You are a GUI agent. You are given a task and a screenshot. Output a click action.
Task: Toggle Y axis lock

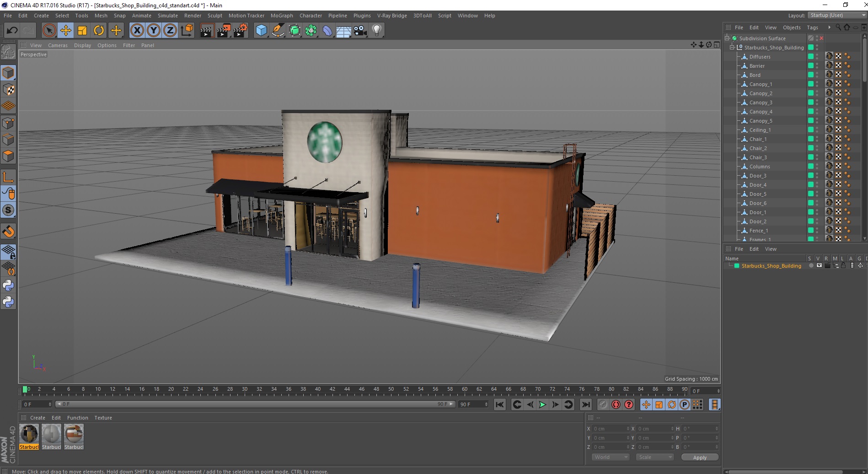click(154, 31)
